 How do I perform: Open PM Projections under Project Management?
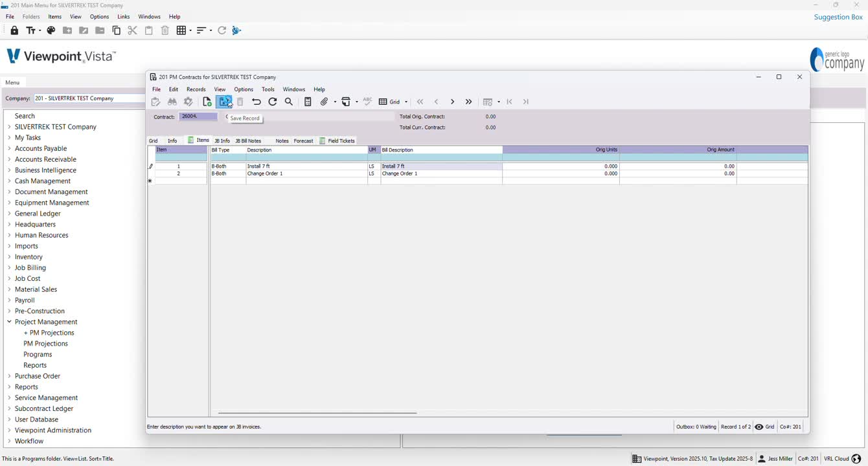[45, 344]
